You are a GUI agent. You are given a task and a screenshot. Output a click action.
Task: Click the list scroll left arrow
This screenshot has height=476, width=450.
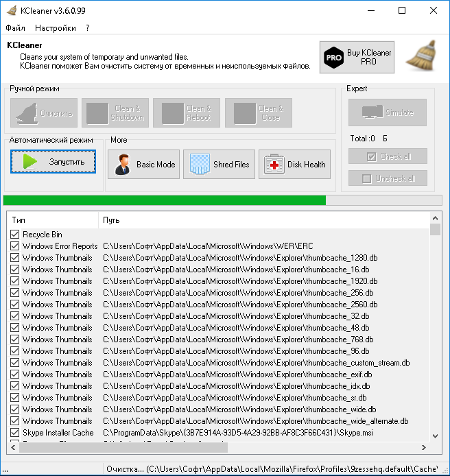[13, 447]
